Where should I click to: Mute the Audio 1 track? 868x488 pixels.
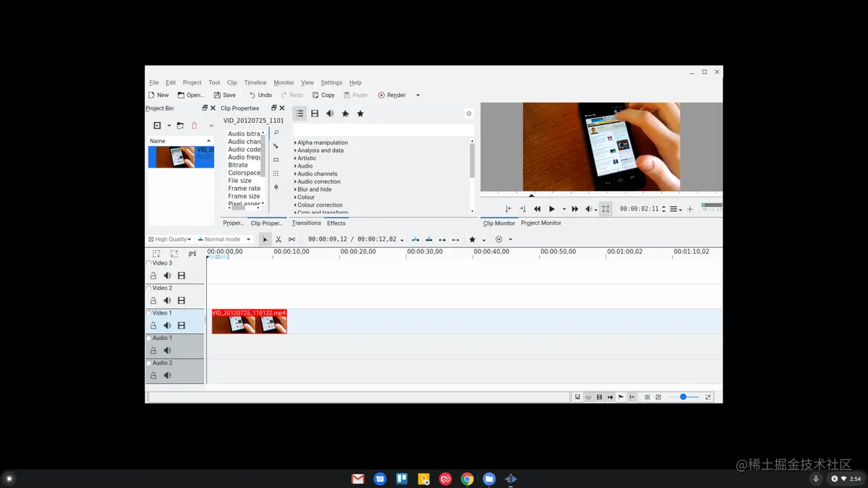coord(167,351)
